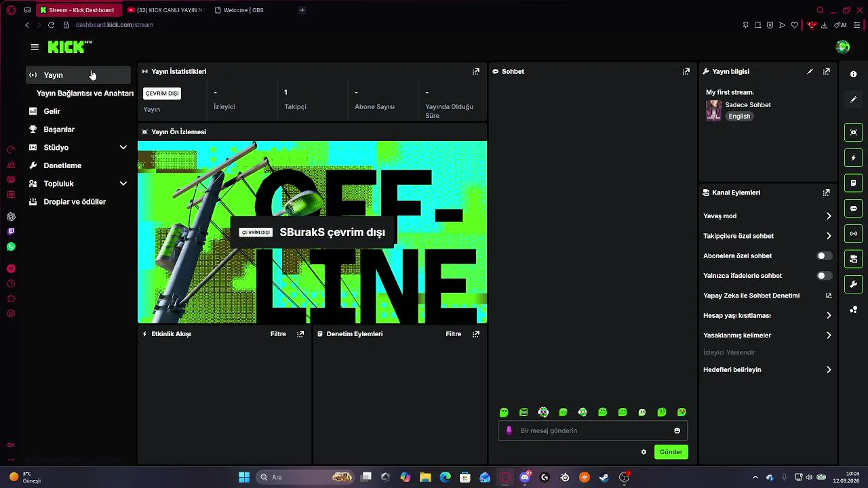Open Yasaklanmış kelimeler options
The width and height of the screenshot is (868, 488).
coord(768,335)
